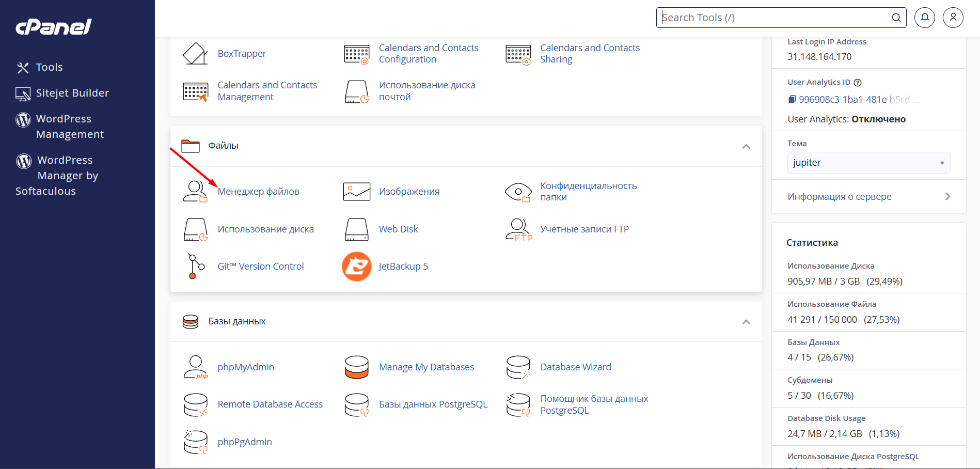Click the phpMyAdmin icon
The height and width of the screenshot is (469, 980).
(x=195, y=367)
